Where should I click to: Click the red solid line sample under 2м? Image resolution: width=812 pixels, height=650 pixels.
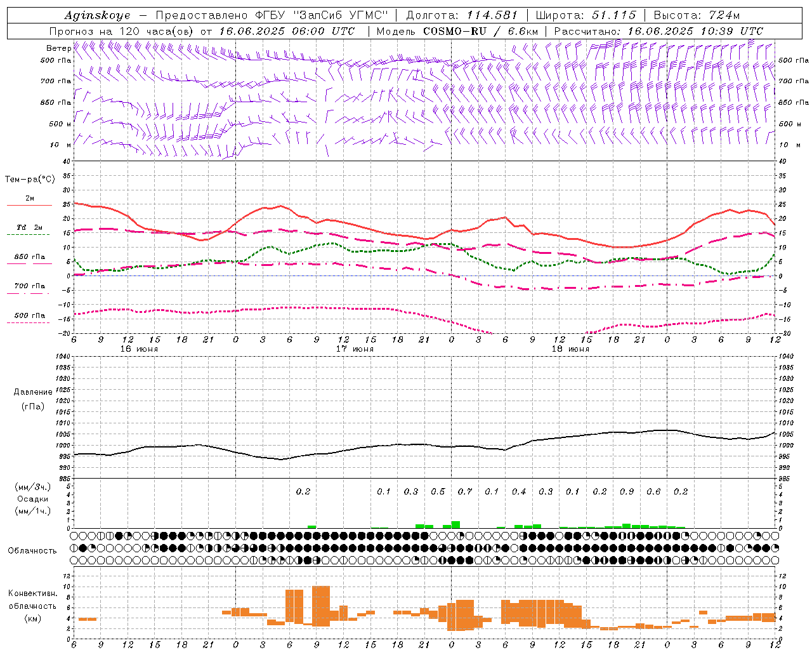tap(29, 206)
